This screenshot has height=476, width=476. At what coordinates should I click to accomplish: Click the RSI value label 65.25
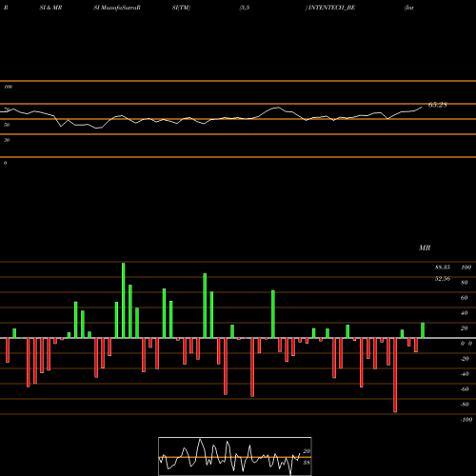coord(438,105)
